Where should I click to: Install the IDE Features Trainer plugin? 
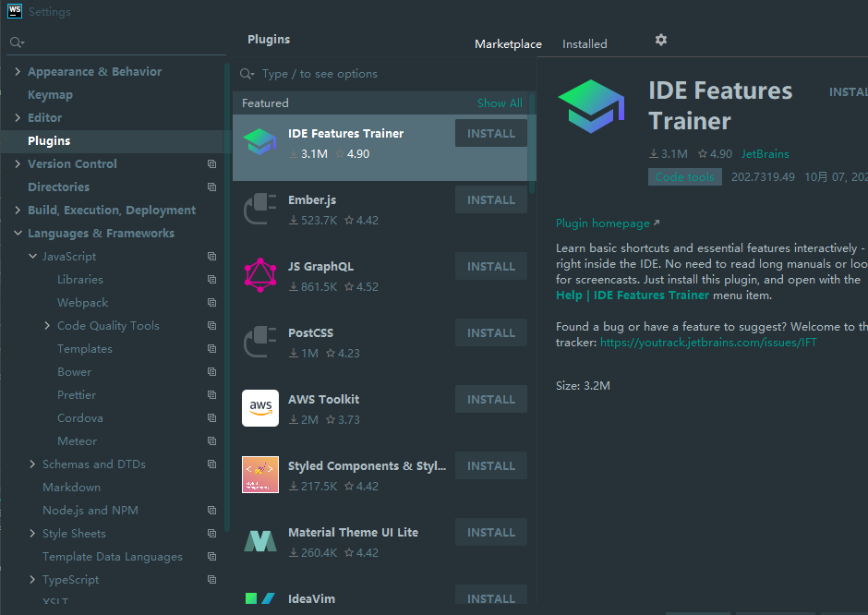(x=491, y=133)
